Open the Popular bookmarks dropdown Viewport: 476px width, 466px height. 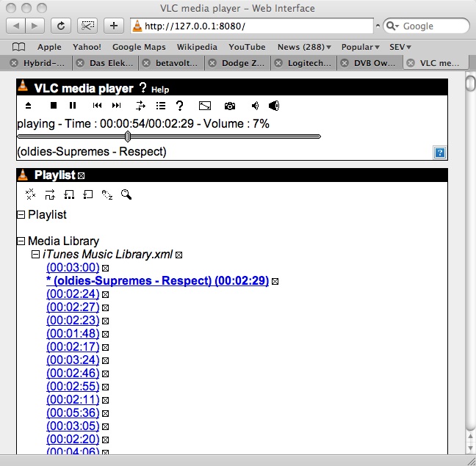pyautogui.click(x=361, y=47)
